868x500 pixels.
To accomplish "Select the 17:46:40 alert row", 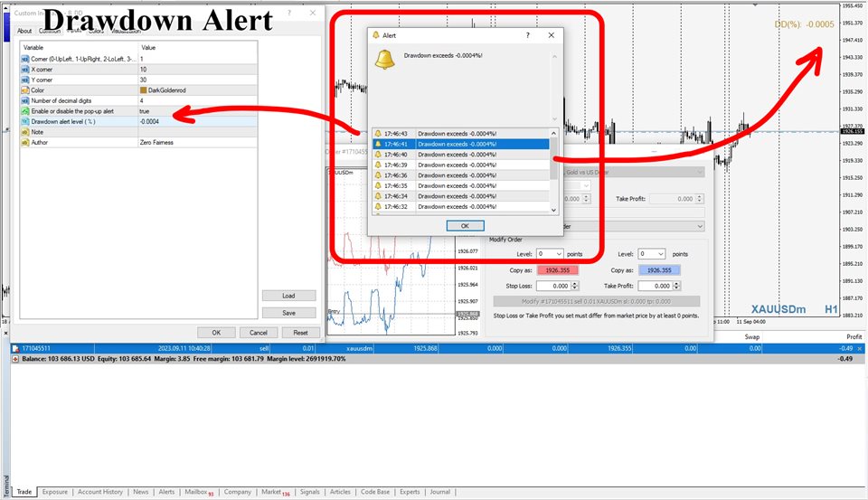I will coord(460,155).
